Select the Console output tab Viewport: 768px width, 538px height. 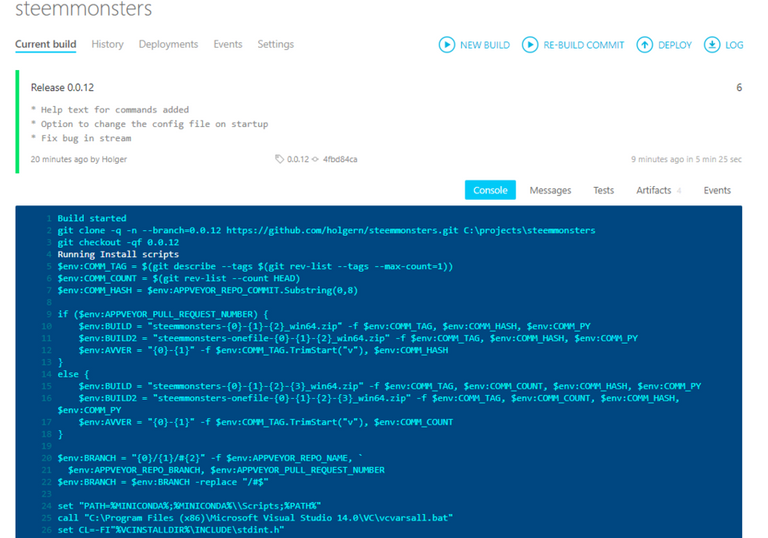490,190
